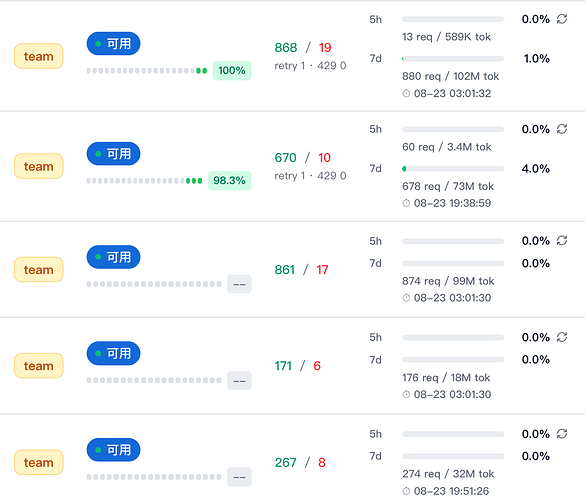Click 7d usage bar showing 1.0%
Viewport: 585px width, 500px height.
[x=453, y=59]
